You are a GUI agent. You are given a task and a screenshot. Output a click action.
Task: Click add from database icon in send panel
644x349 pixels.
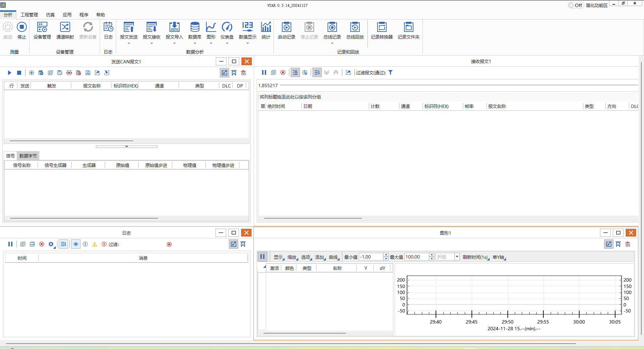point(41,73)
